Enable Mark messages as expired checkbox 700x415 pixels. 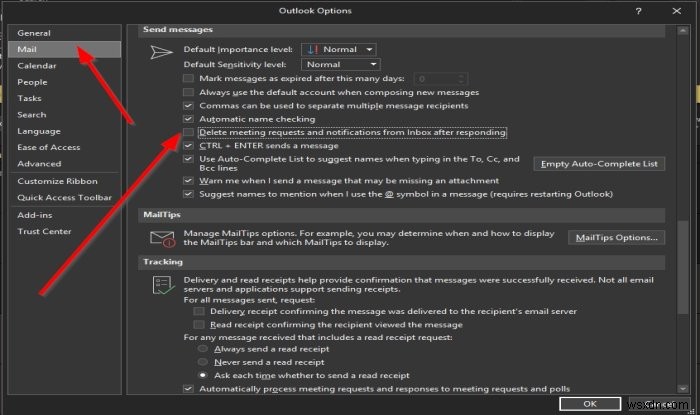tap(188, 79)
